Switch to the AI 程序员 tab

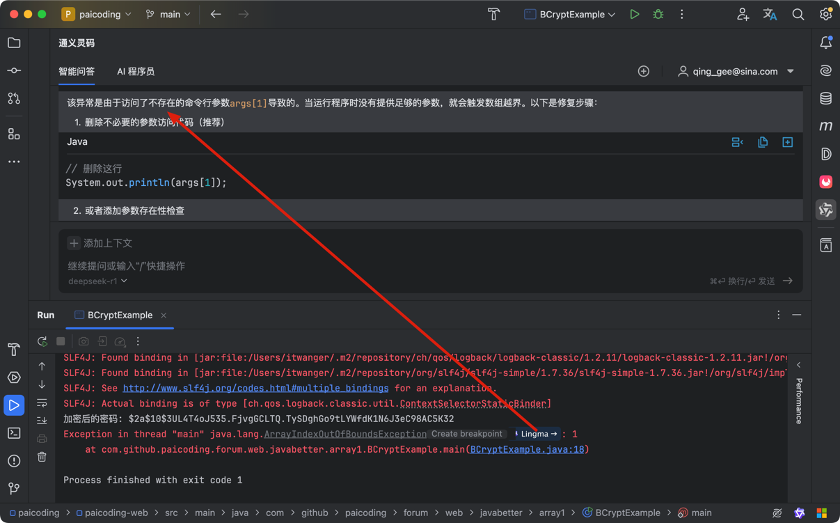(136, 71)
